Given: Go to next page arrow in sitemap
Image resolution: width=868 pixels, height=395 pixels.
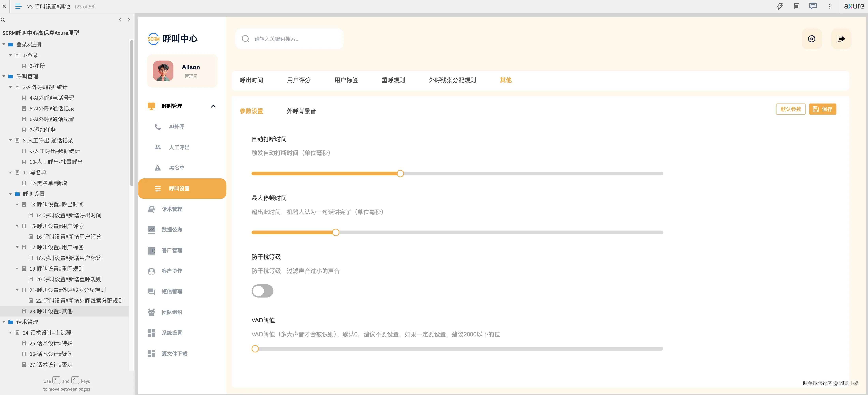Looking at the screenshot, I should click(x=129, y=20).
